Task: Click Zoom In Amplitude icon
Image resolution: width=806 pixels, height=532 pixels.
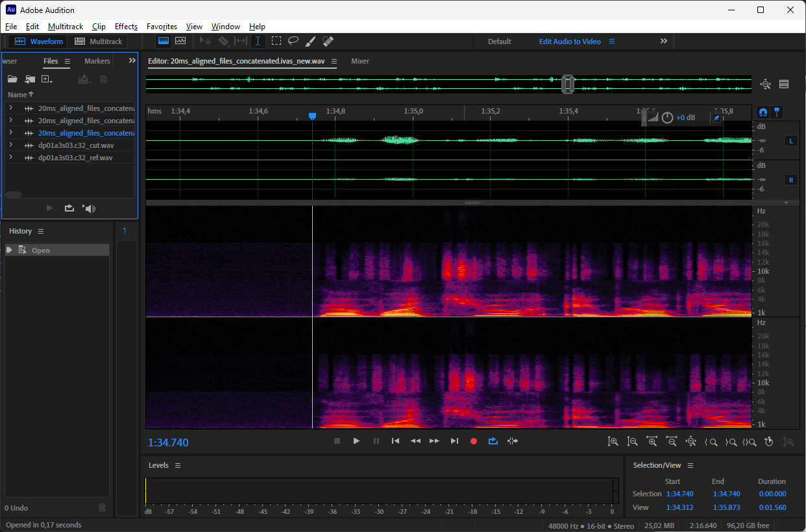Action: [x=613, y=441]
